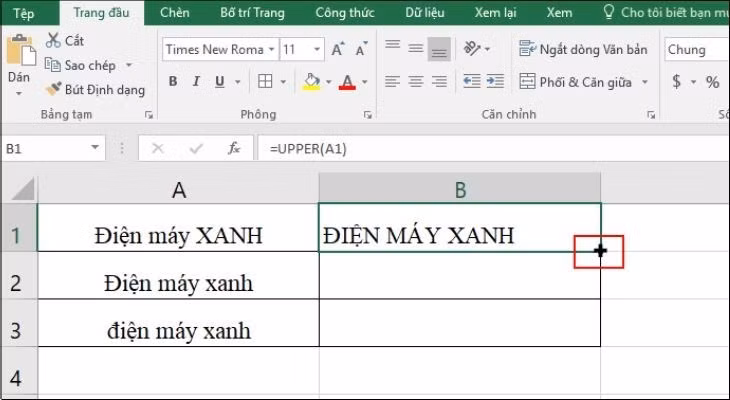
Task: Click the decrease indent icon
Action: (472, 82)
